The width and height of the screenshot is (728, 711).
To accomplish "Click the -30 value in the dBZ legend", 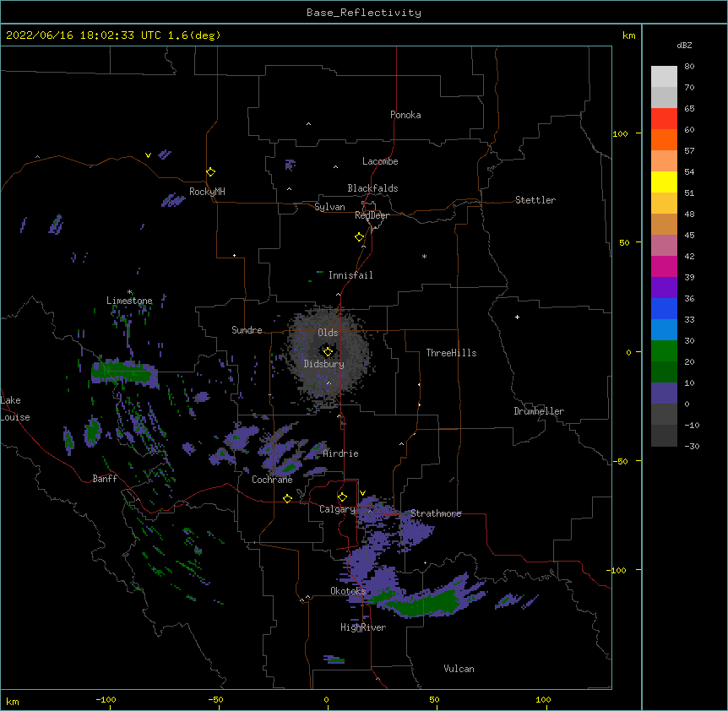I will pos(692,447).
